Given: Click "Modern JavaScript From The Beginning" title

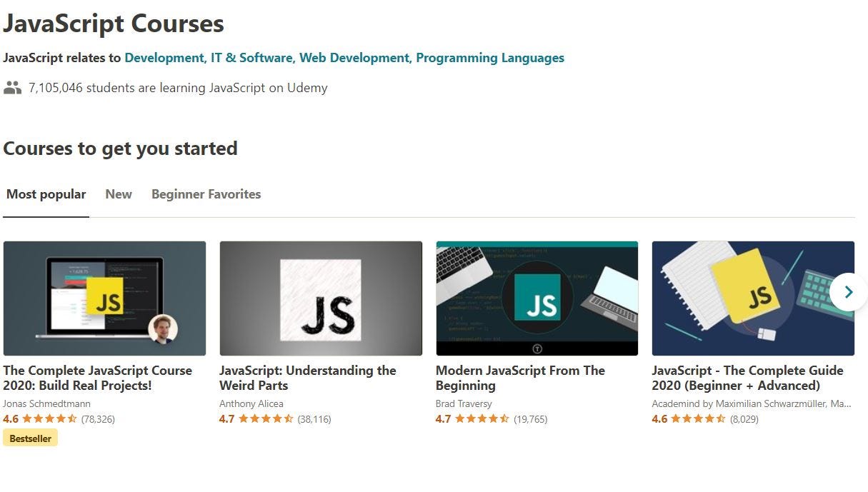Looking at the screenshot, I should pos(520,378).
